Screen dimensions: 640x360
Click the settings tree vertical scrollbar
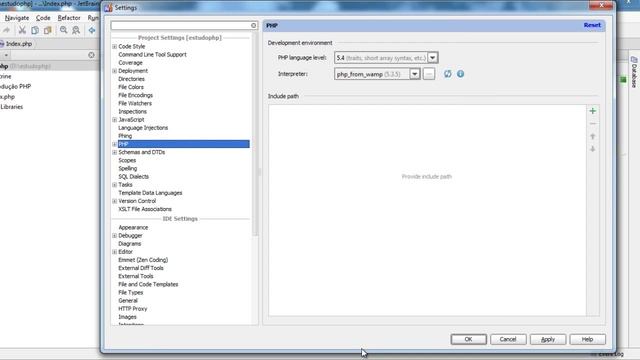click(x=255, y=135)
